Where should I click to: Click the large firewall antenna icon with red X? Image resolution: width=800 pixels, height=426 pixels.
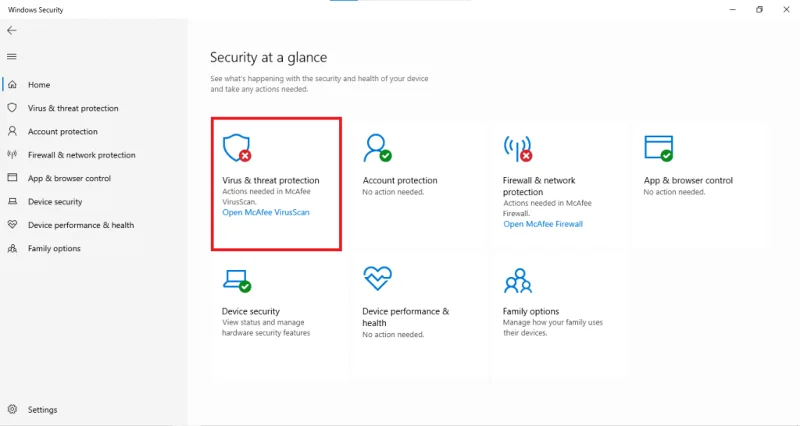coord(518,148)
